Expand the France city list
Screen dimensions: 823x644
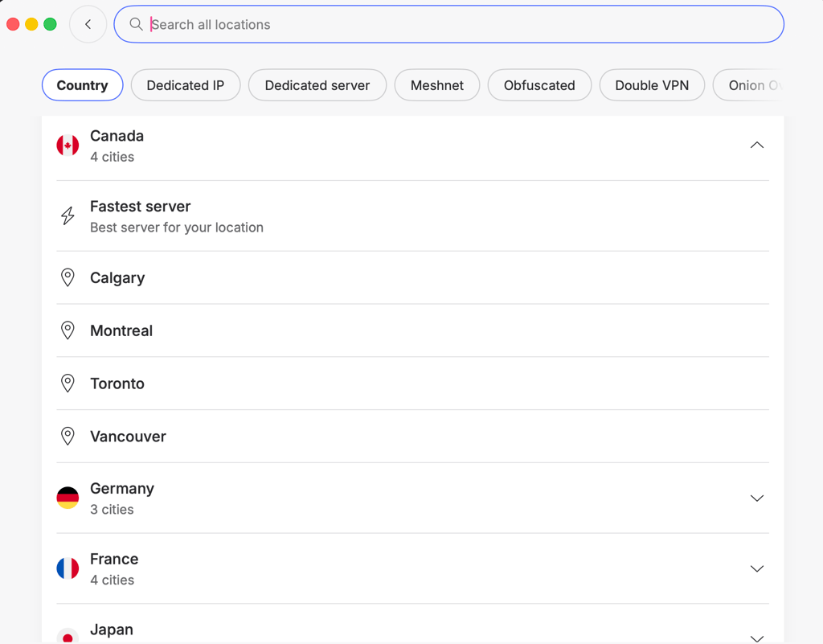click(757, 568)
